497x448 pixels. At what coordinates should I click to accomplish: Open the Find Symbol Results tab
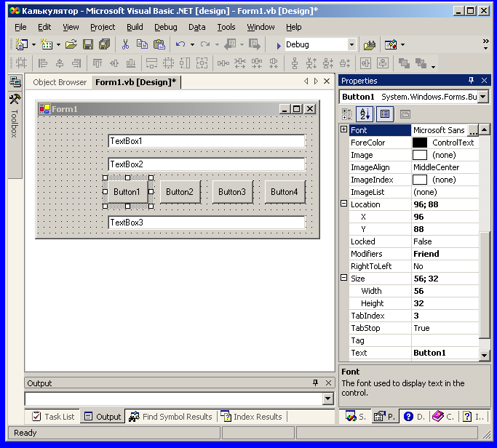[170, 417]
